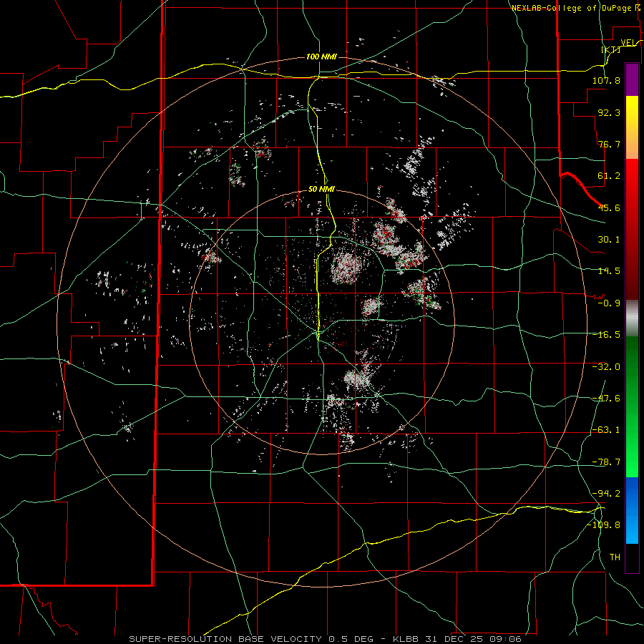Viewport: 644px width, 644px height.
Task: Select the -109.8 velocity scale value
Action: [x=603, y=525]
